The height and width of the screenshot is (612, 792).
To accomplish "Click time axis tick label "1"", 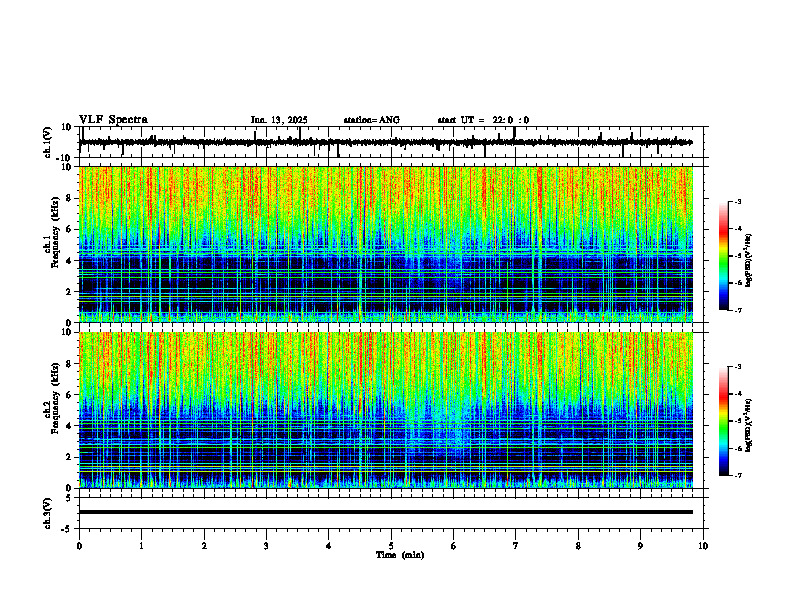I will (141, 546).
